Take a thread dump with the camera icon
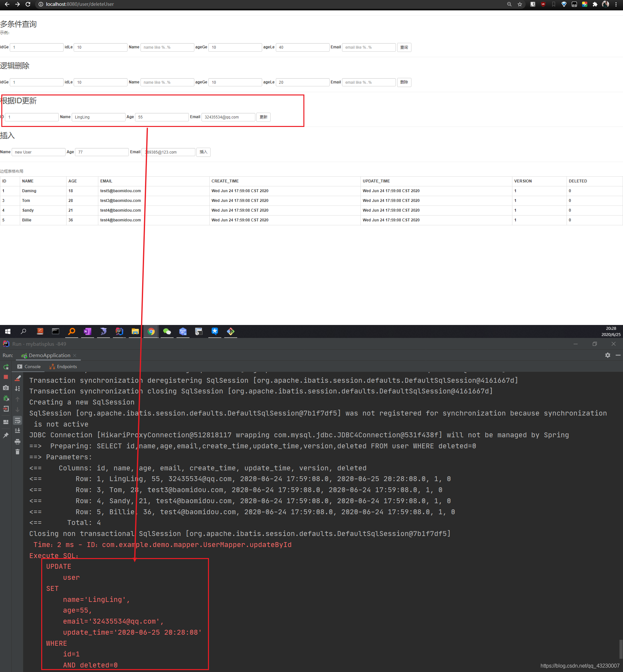This screenshot has height=672, width=623. tap(6, 388)
